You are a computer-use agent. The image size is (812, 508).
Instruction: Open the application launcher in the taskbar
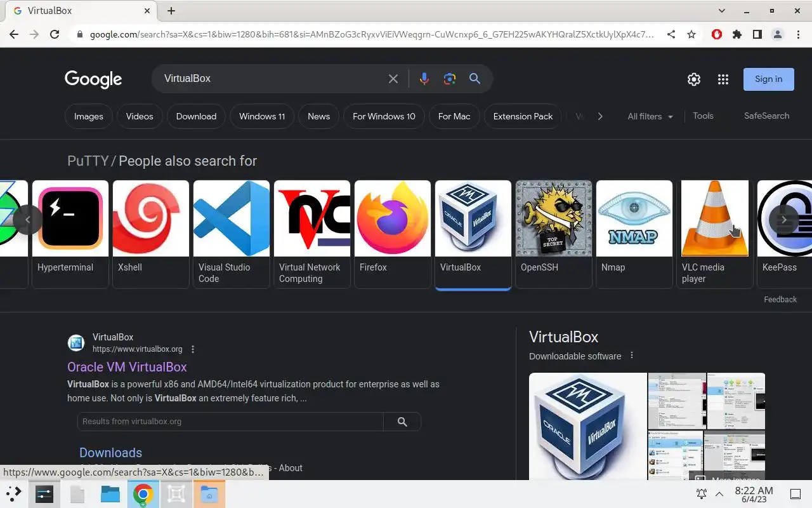[x=14, y=493]
